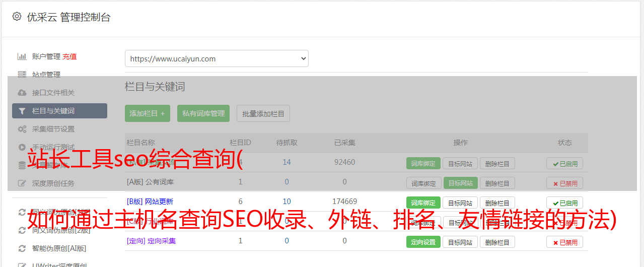Open 采集细节设置 in the sidebar
This screenshot has width=644, height=267.
[x=53, y=129]
